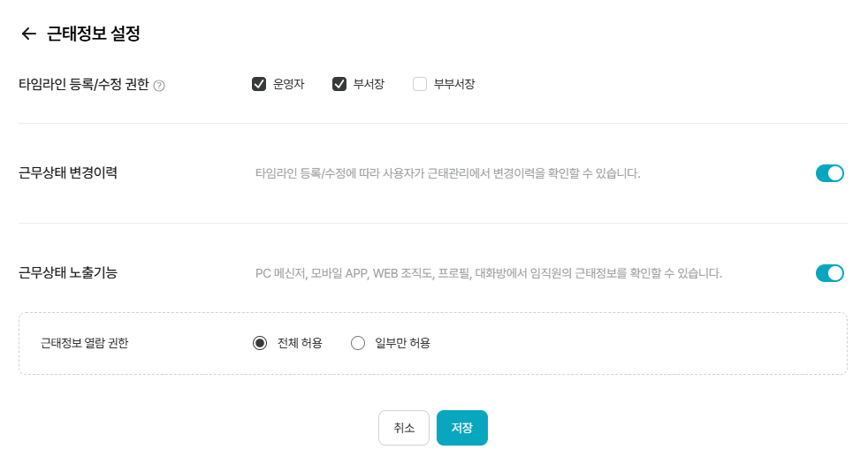
Task: Click the 전체 허용 label text
Action: (300, 343)
